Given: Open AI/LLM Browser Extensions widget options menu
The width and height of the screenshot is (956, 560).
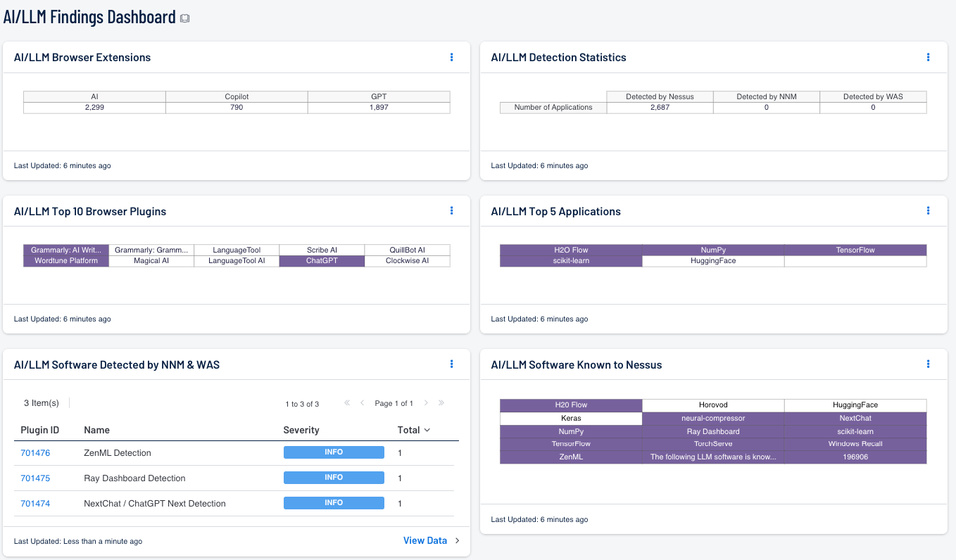Looking at the screenshot, I should 451,57.
